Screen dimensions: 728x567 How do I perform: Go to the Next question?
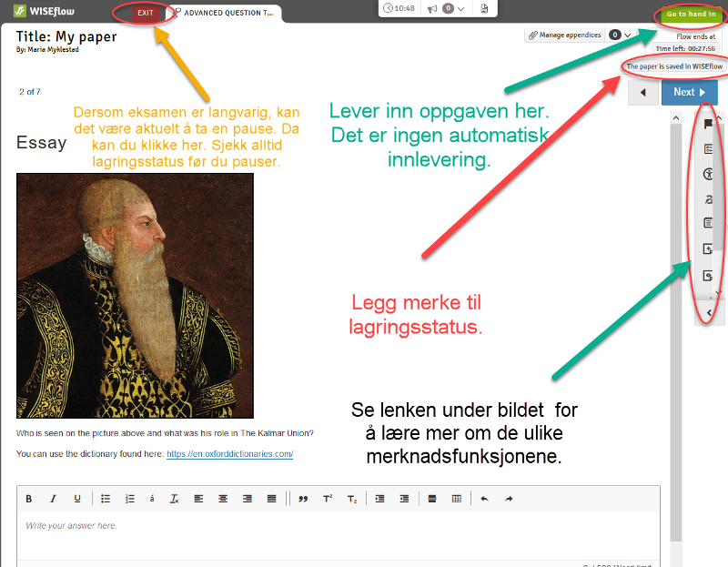point(690,92)
